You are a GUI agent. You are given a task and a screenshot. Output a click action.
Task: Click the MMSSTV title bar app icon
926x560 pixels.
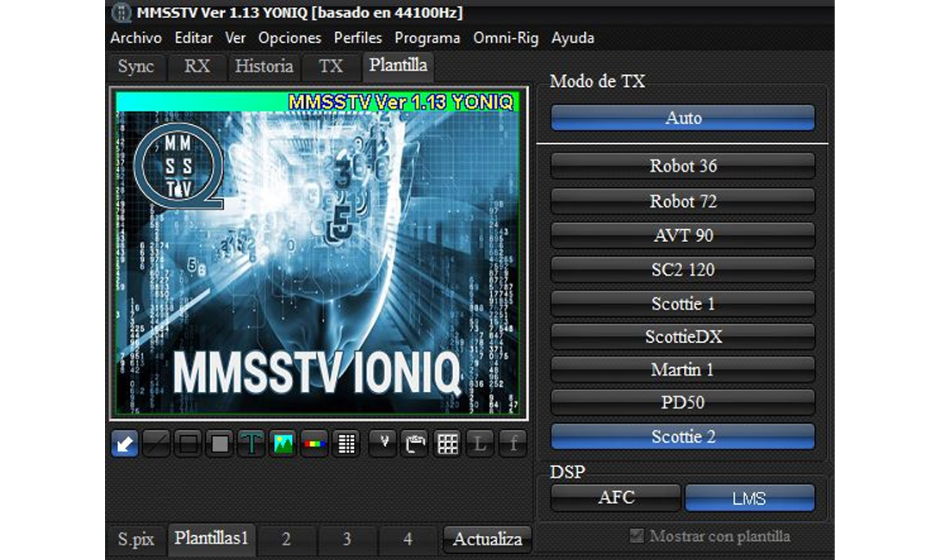tap(121, 12)
